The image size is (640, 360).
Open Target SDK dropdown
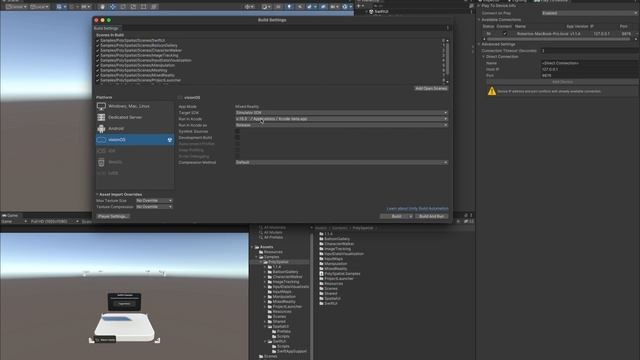click(341, 113)
